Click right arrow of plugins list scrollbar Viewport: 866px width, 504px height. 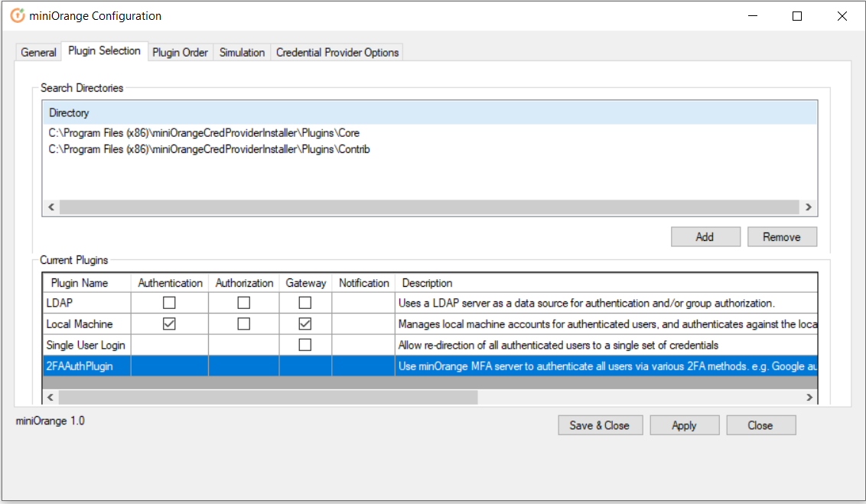809,398
